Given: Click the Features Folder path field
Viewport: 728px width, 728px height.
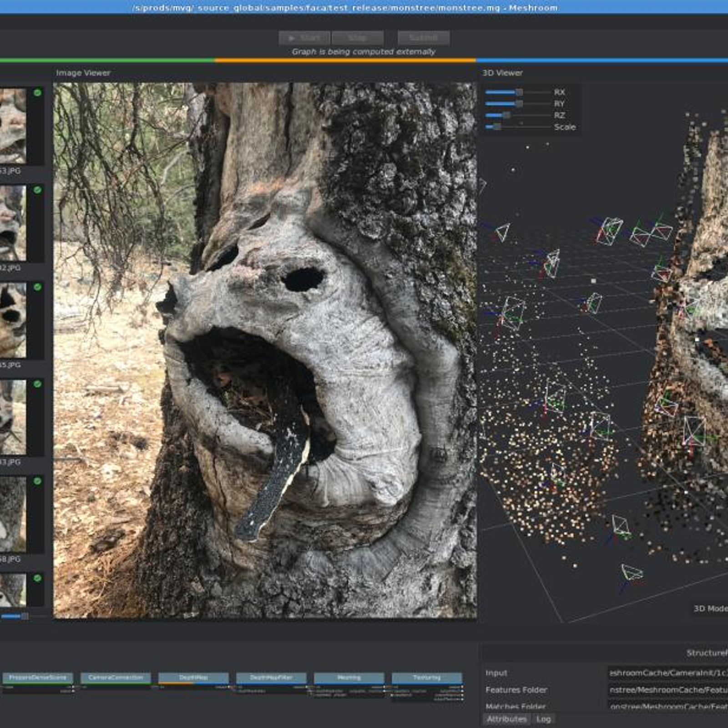Looking at the screenshot, I should [x=668, y=690].
